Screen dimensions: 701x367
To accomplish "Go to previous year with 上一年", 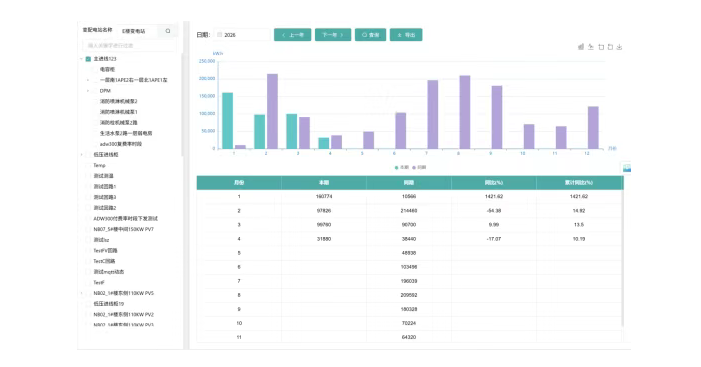I will [292, 35].
